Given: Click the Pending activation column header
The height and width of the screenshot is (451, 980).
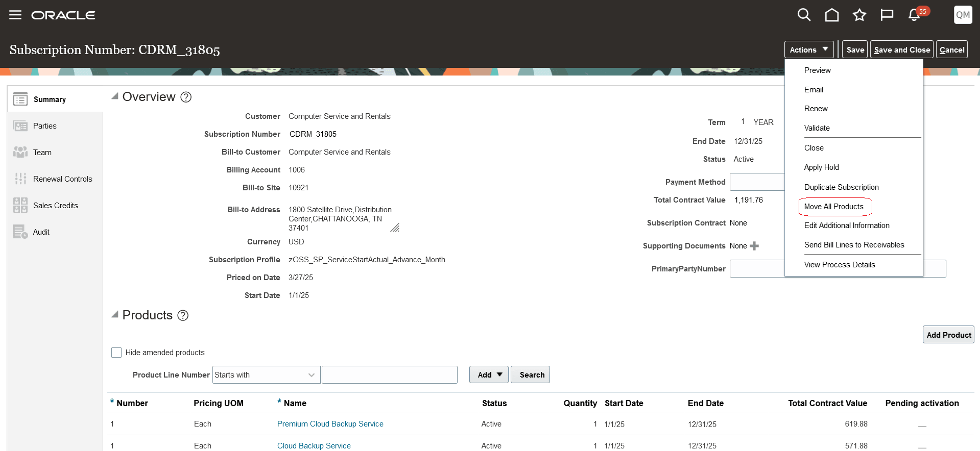Looking at the screenshot, I should coord(922,403).
